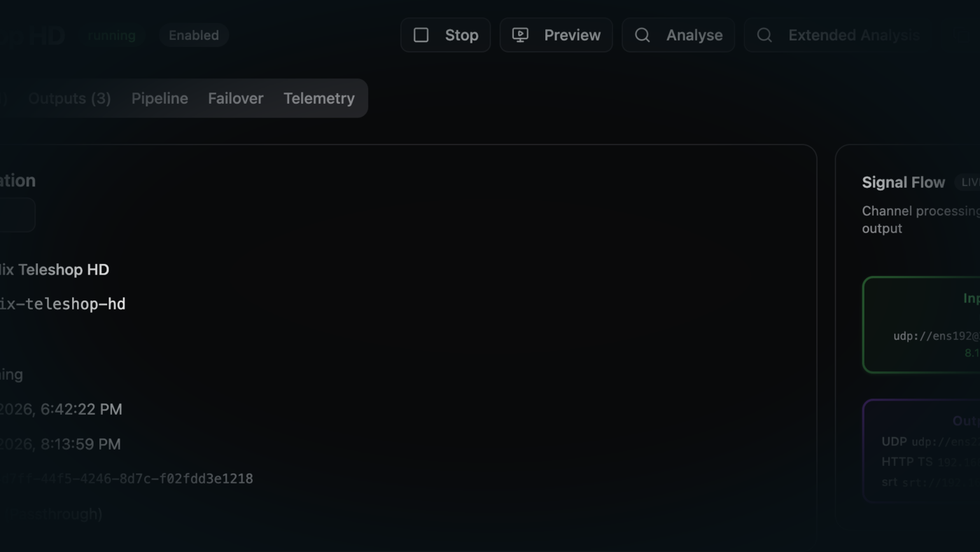Click the Analyse magnifier icon

pyautogui.click(x=642, y=35)
